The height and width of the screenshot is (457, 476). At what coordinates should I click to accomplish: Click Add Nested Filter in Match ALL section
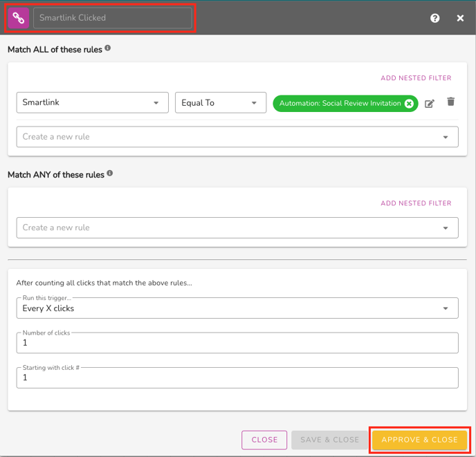[x=416, y=78]
